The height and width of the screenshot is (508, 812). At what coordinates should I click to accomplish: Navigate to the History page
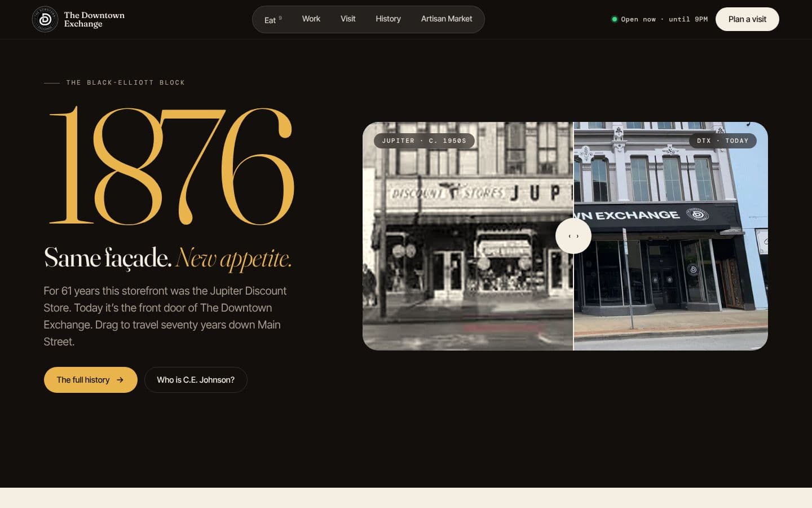point(388,19)
